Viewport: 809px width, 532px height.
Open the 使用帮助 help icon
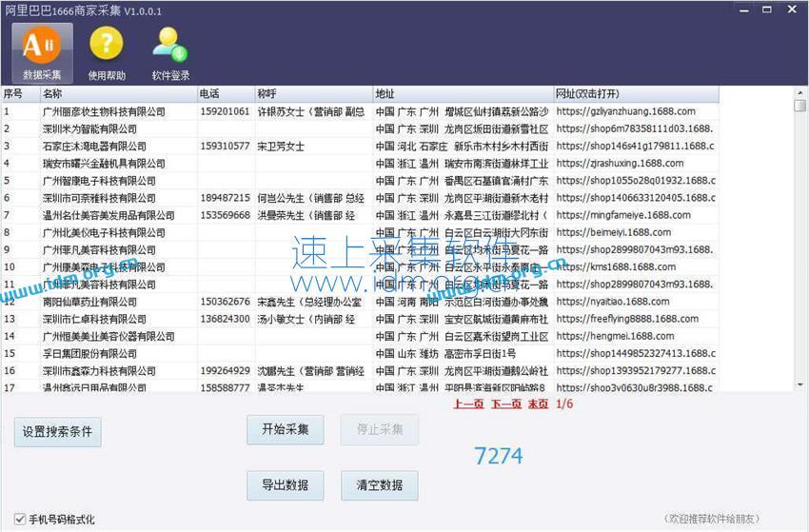(x=107, y=53)
